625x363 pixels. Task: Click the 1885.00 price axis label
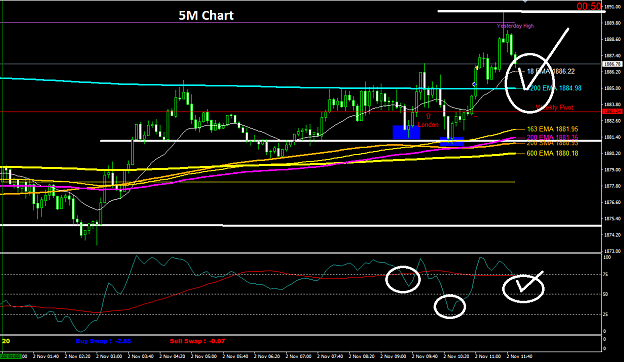point(613,88)
